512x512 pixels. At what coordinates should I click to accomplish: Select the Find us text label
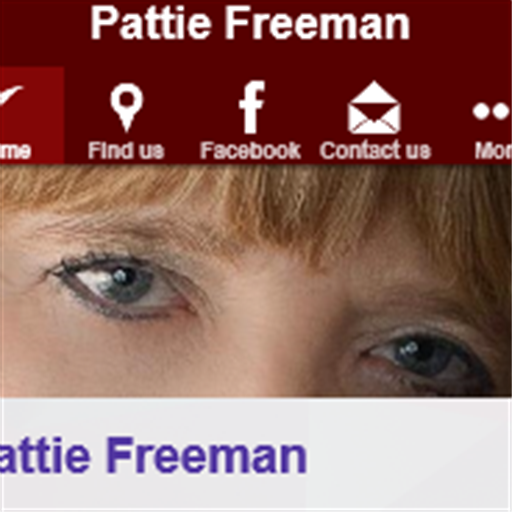tap(126, 150)
